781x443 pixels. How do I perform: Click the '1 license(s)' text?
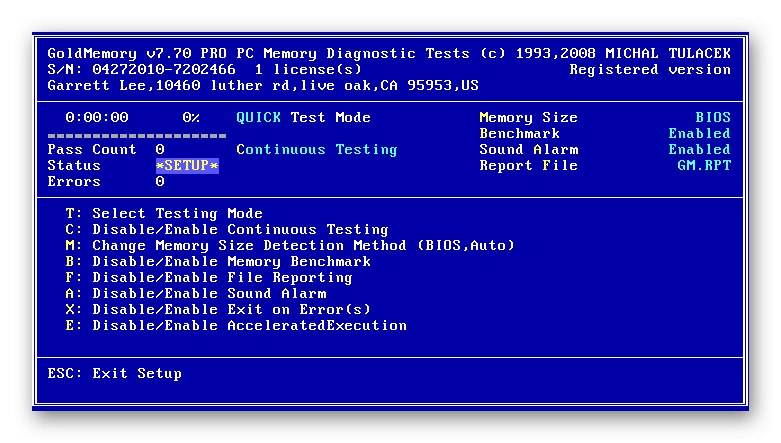tap(308, 69)
